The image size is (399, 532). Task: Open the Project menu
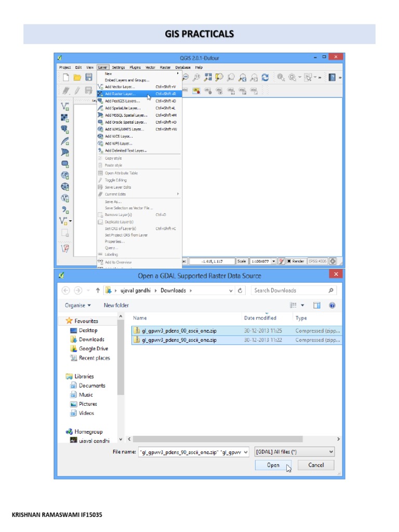click(x=65, y=67)
